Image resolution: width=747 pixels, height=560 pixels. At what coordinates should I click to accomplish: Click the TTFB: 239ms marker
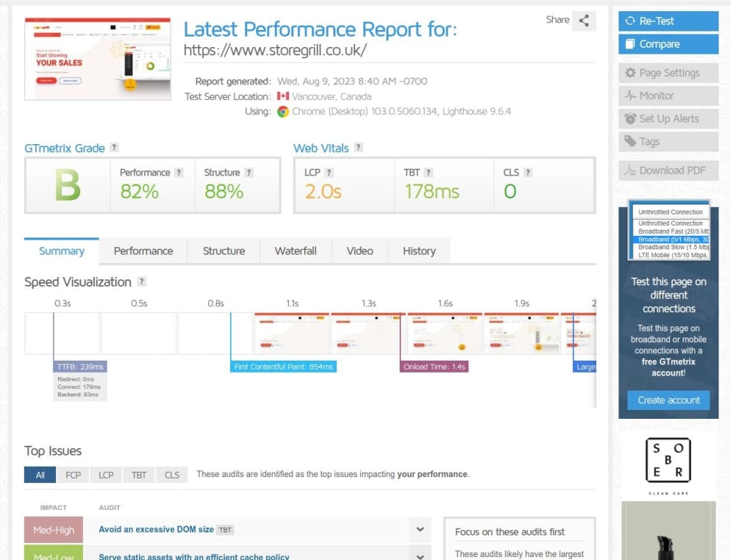coord(80,367)
